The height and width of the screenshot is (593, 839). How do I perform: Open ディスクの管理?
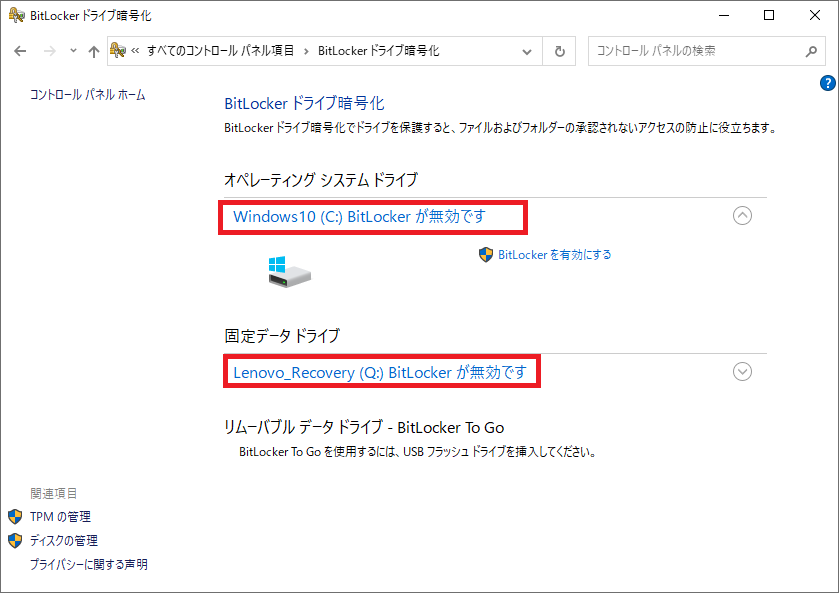pyautogui.click(x=64, y=541)
